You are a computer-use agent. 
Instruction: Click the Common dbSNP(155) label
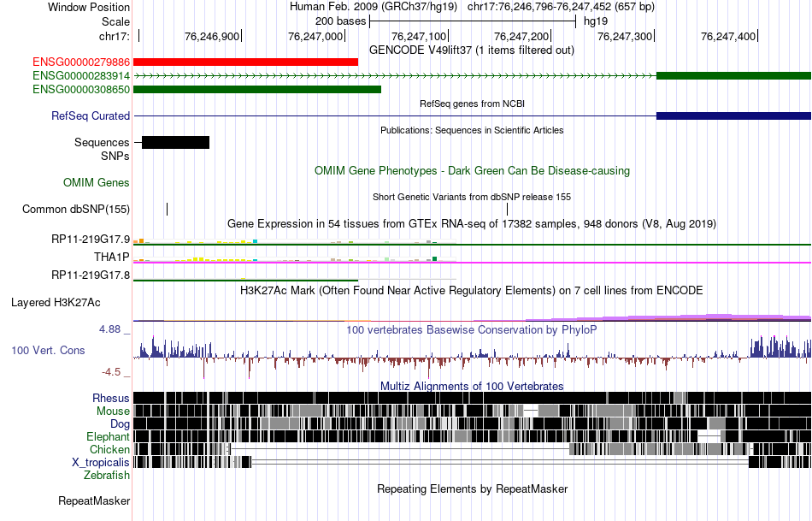76,210
